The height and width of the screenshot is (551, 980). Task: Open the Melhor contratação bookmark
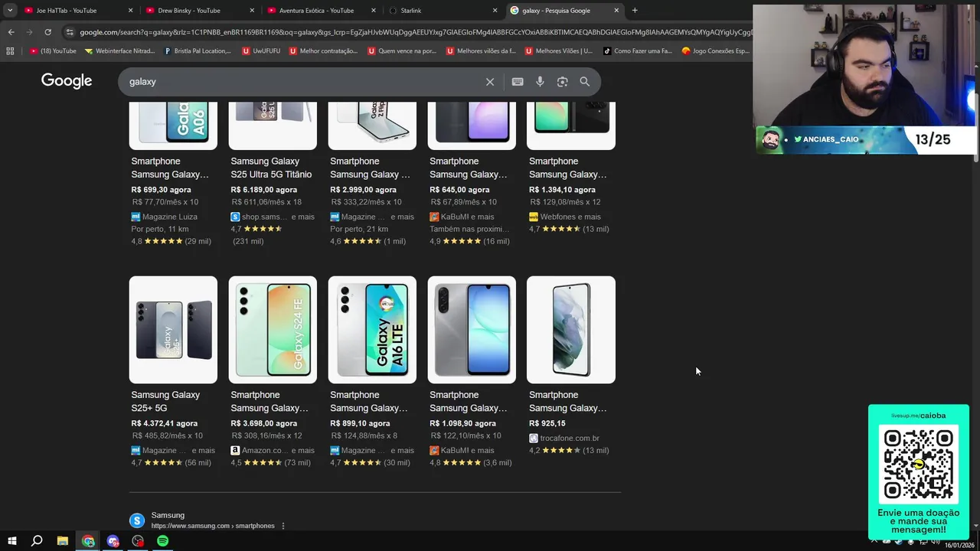click(x=323, y=51)
